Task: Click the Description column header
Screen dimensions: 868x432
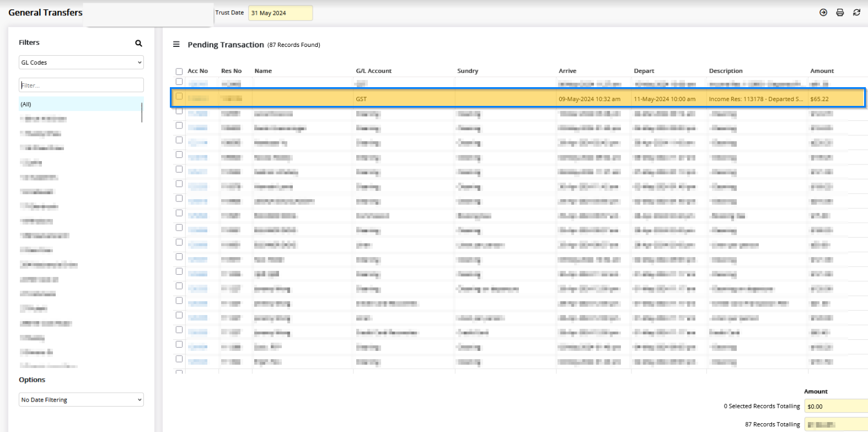Action: (x=725, y=71)
